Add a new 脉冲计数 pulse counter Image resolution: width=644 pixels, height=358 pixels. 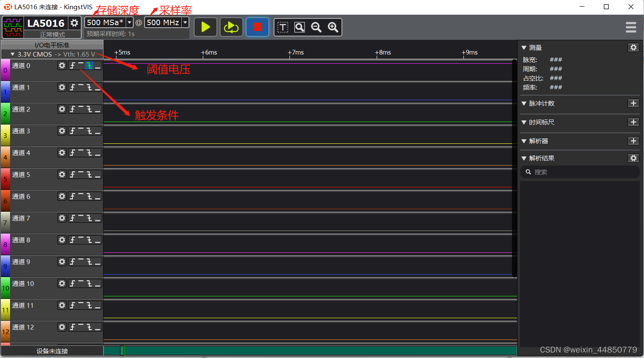(634, 103)
